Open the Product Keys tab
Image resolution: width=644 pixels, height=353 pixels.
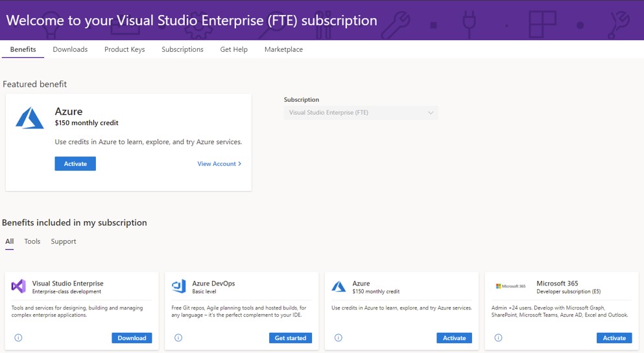pos(125,49)
